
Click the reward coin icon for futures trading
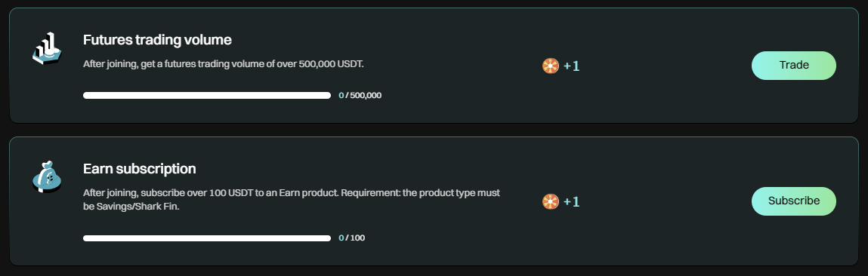click(550, 66)
